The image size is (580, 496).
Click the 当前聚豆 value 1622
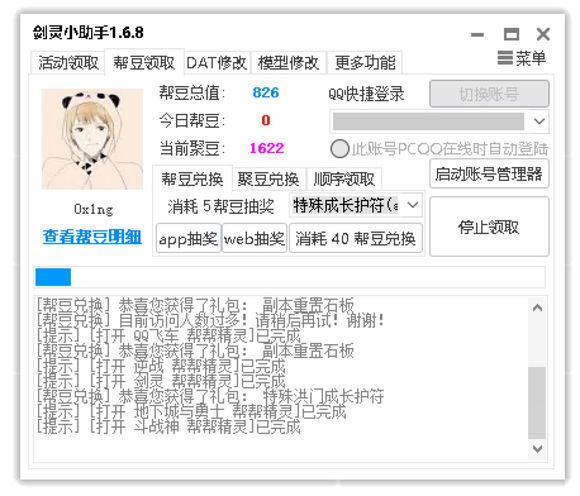[267, 148]
